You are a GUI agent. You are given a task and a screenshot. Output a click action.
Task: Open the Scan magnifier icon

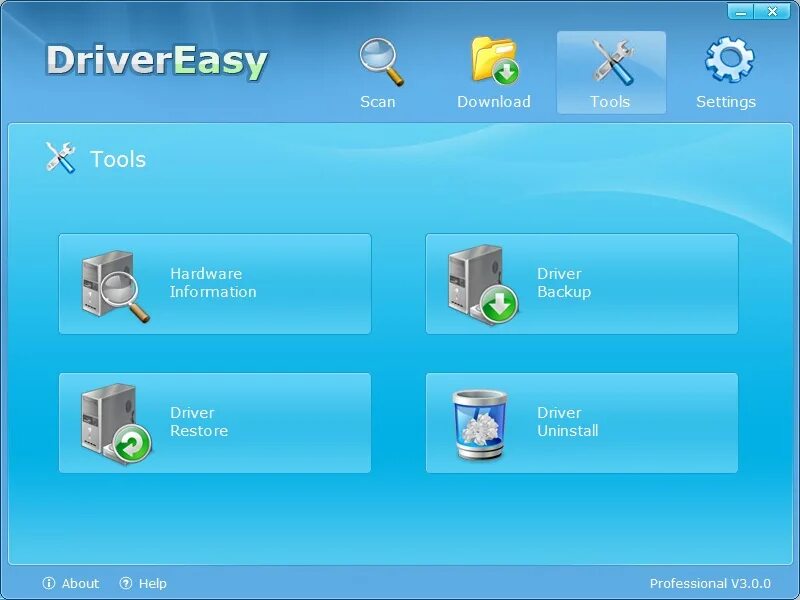[x=381, y=62]
